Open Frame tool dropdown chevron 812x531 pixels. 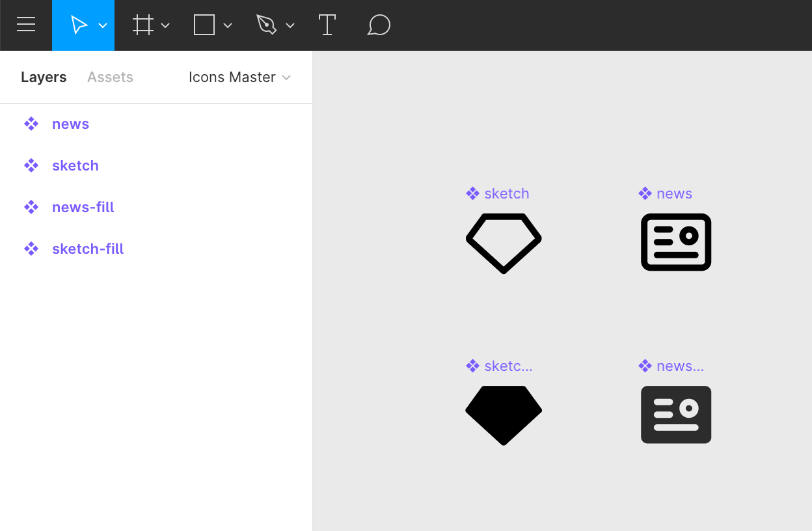pyautogui.click(x=165, y=25)
